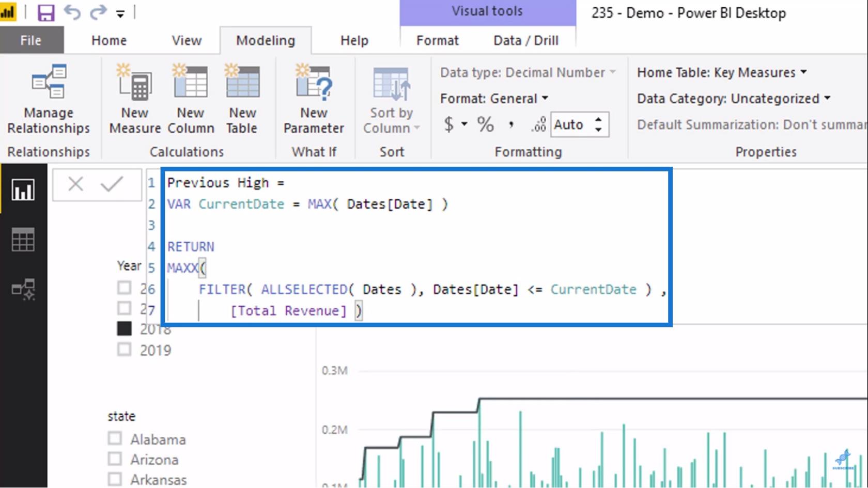Open the quick access toolbar customize arrow
This screenshot has height=488, width=868.
(120, 14)
